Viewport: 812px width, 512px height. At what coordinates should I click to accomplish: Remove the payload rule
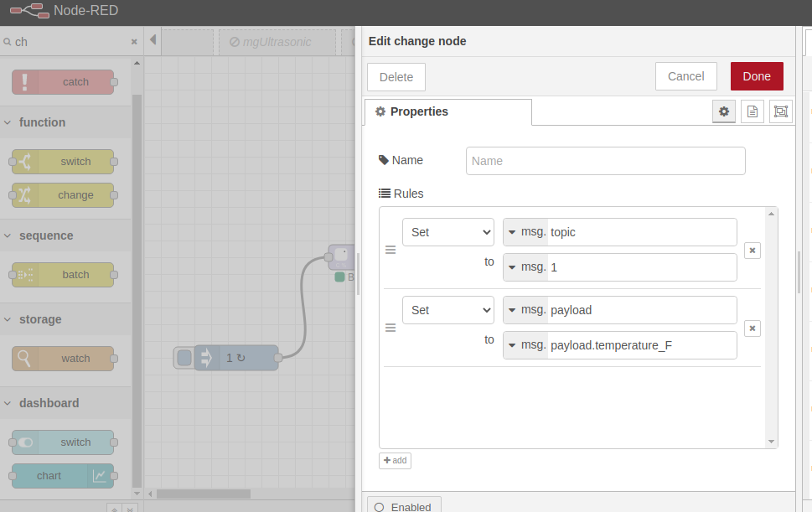coord(753,328)
